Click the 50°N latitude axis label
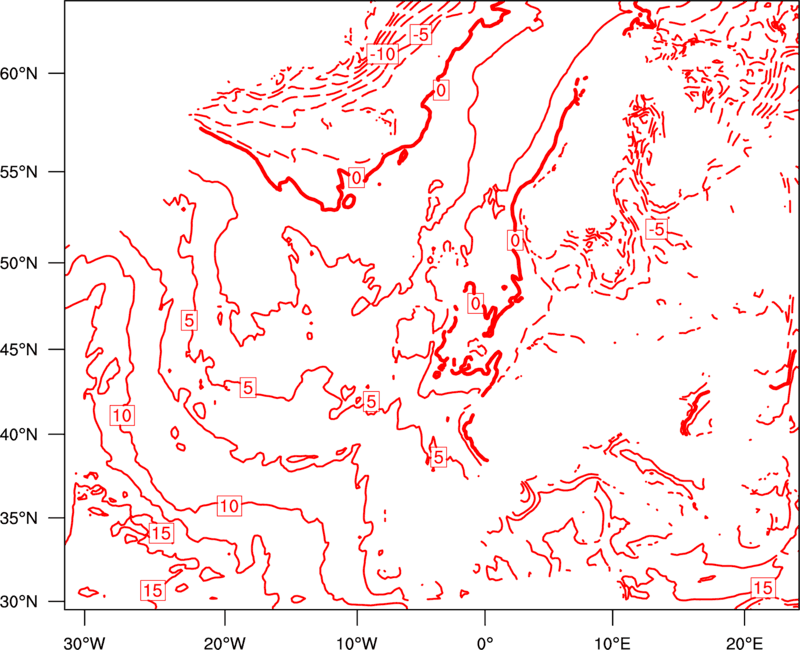 [19, 263]
